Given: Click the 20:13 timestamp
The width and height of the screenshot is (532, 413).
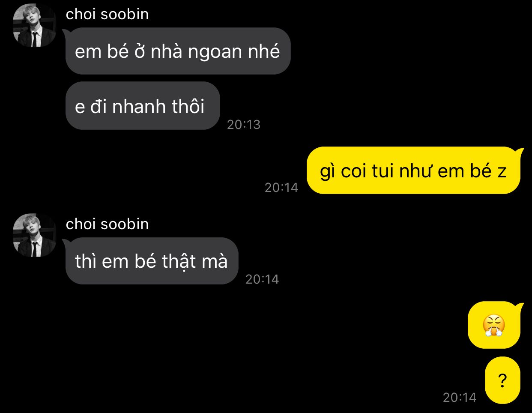Looking at the screenshot, I should tap(244, 124).
